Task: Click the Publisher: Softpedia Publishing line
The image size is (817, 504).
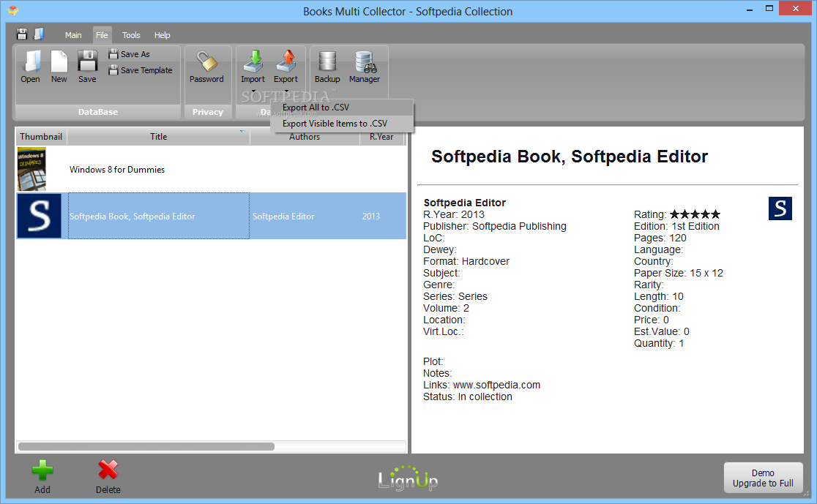Action: point(494,226)
